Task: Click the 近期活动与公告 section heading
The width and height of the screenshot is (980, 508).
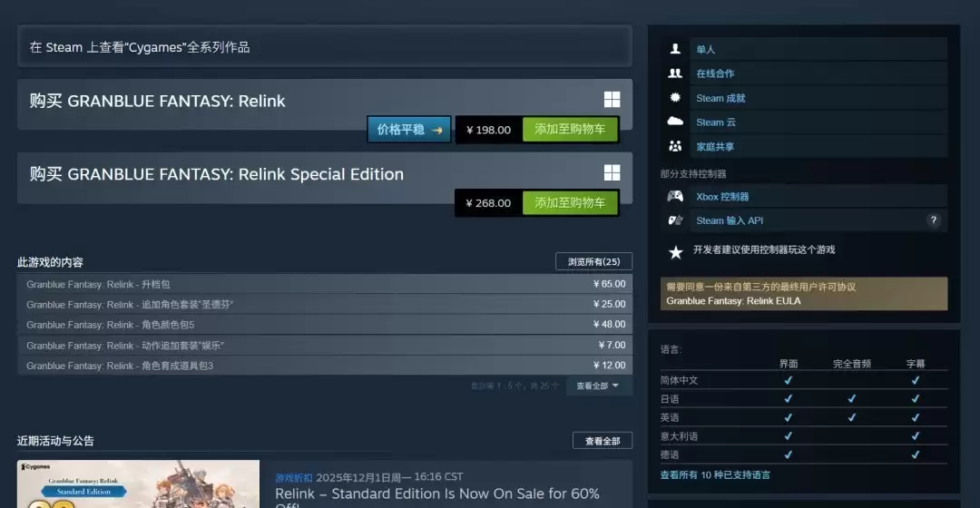Action: coord(55,441)
